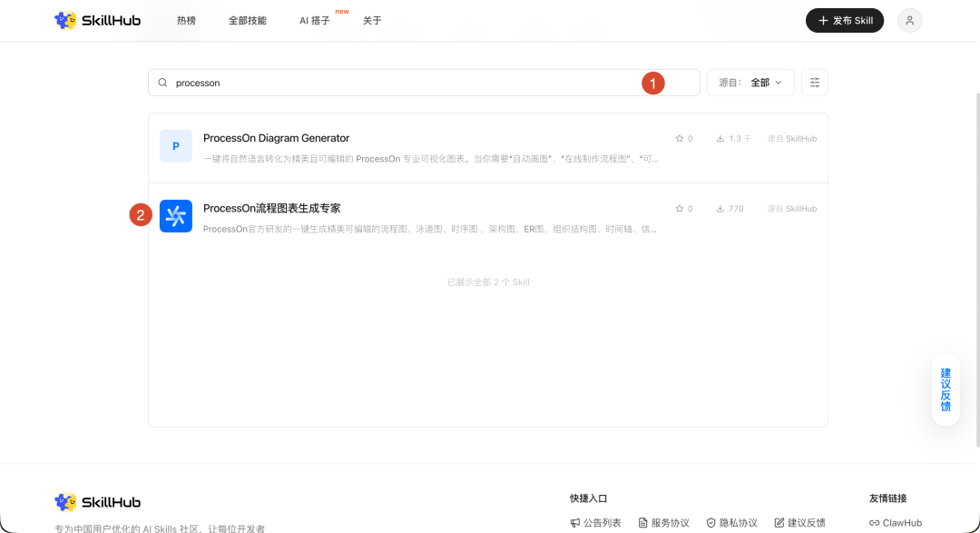Click the 770 download icon
The image size is (980, 533).
tap(720, 209)
